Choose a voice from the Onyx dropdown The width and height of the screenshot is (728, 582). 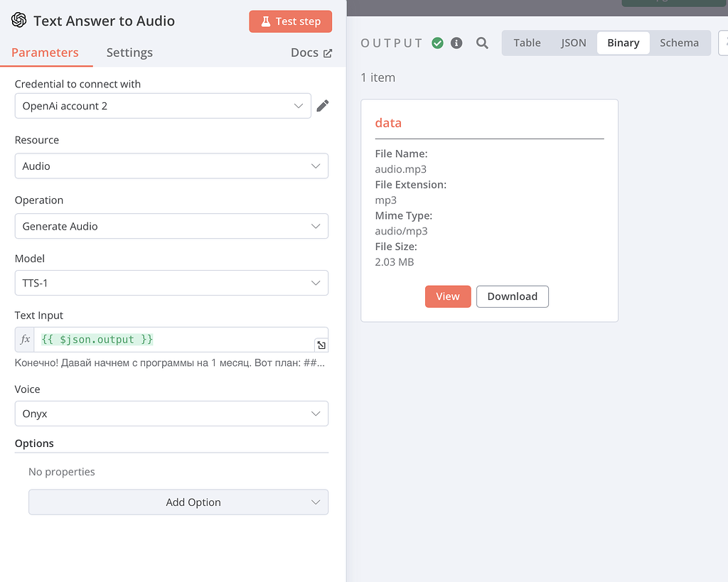point(171,414)
